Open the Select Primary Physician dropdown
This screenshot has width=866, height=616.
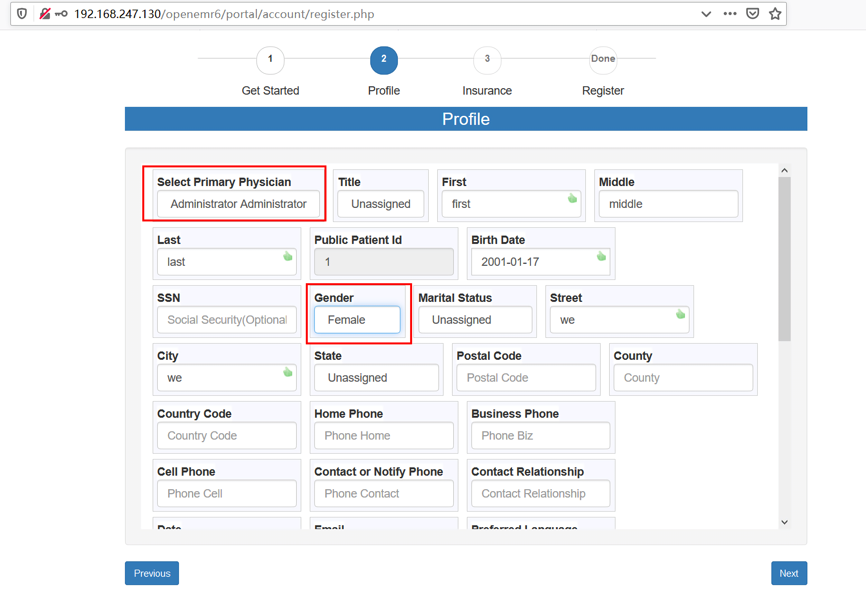(238, 204)
